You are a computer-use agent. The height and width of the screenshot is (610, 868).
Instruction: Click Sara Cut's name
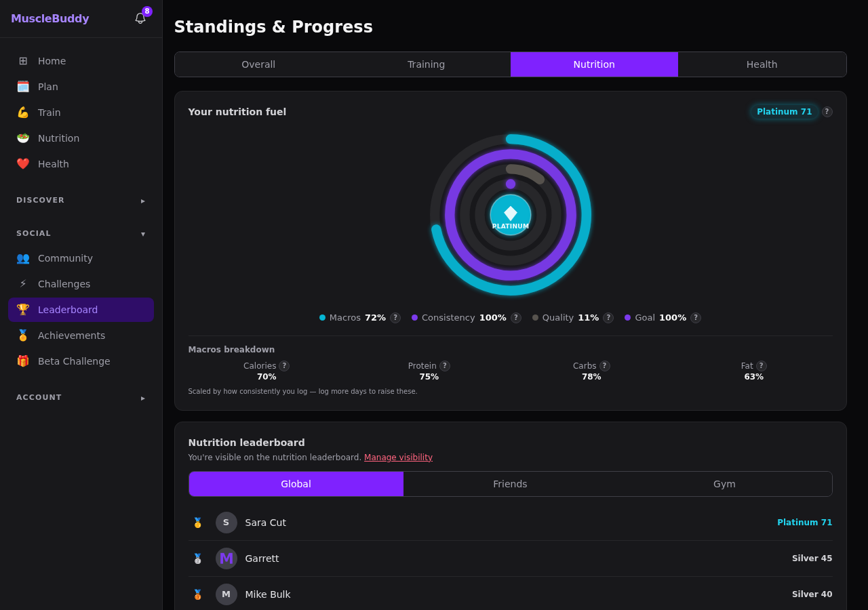(x=266, y=523)
